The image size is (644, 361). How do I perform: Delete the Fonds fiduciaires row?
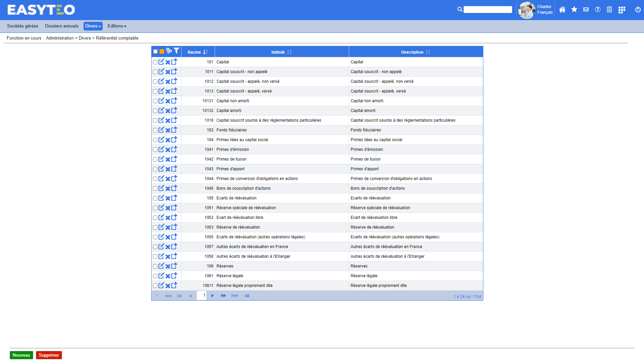pos(168,130)
